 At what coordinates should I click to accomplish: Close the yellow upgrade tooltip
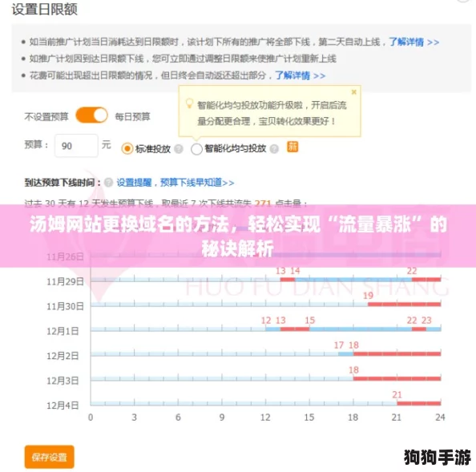click(x=353, y=92)
